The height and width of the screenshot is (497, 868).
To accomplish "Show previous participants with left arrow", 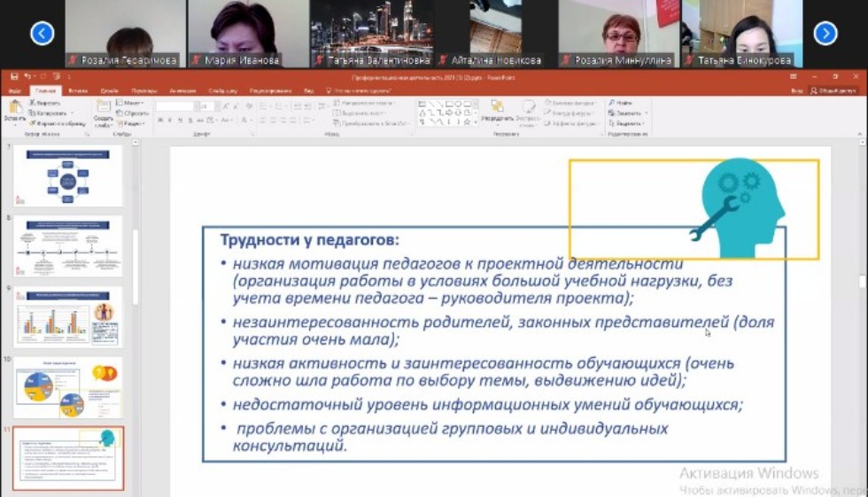I will (x=43, y=33).
